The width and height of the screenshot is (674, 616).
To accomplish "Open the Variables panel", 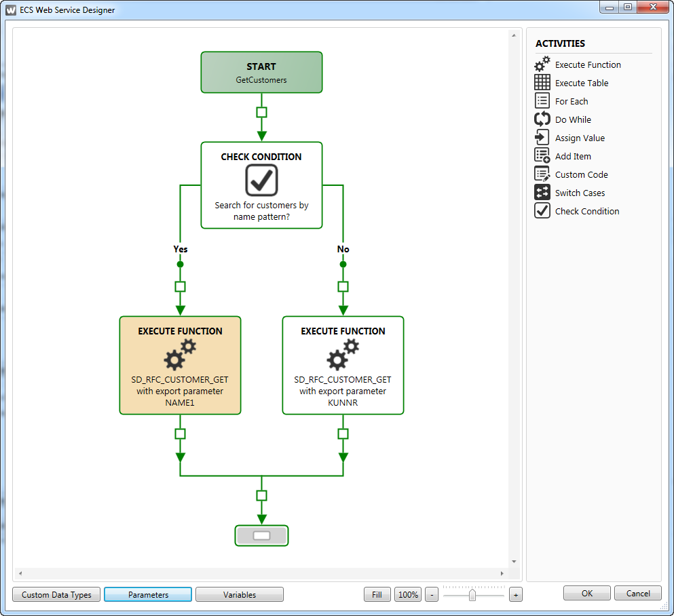I will (x=240, y=595).
